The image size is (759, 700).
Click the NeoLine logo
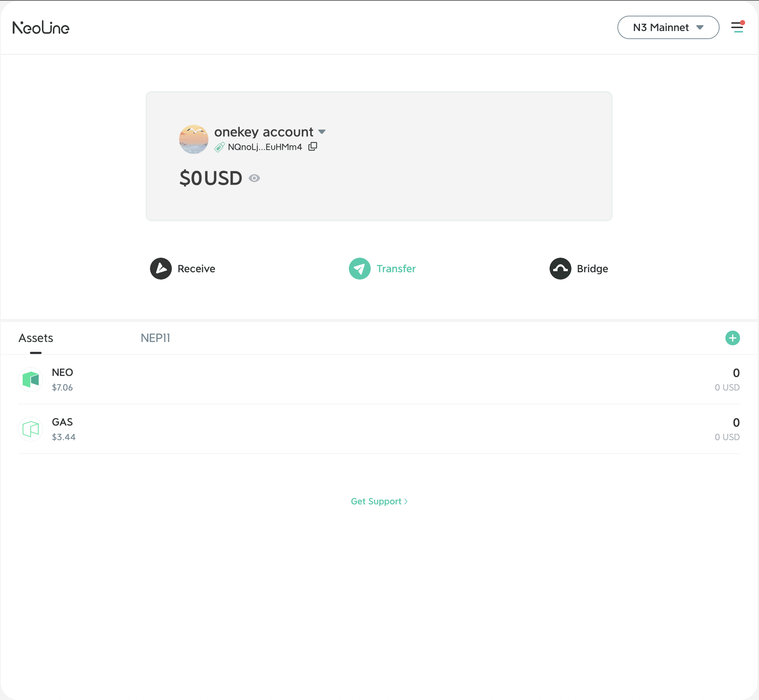(x=41, y=28)
